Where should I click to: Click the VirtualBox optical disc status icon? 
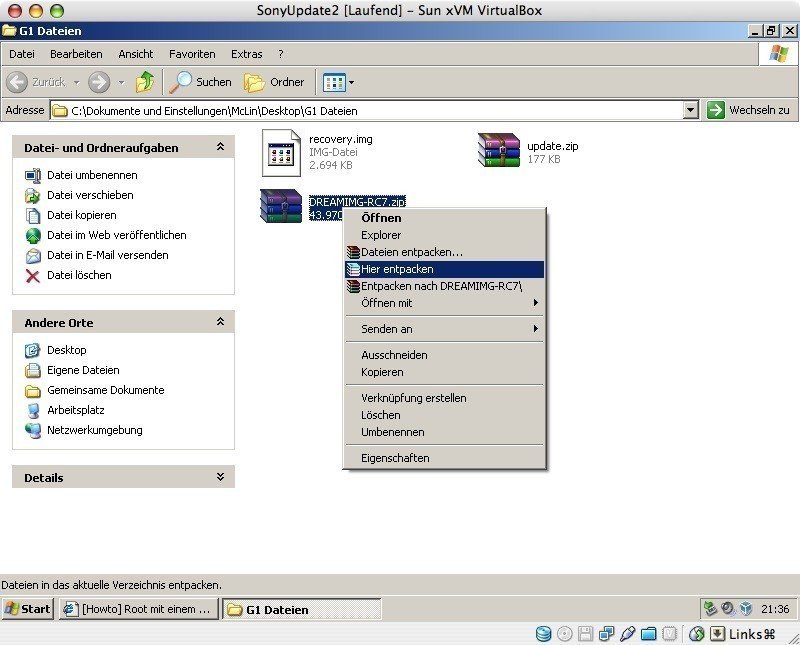(x=564, y=634)
